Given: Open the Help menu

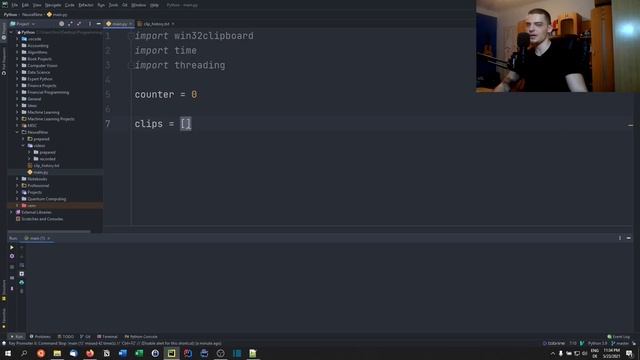Looking at the screenshot, I should point(154,5).
